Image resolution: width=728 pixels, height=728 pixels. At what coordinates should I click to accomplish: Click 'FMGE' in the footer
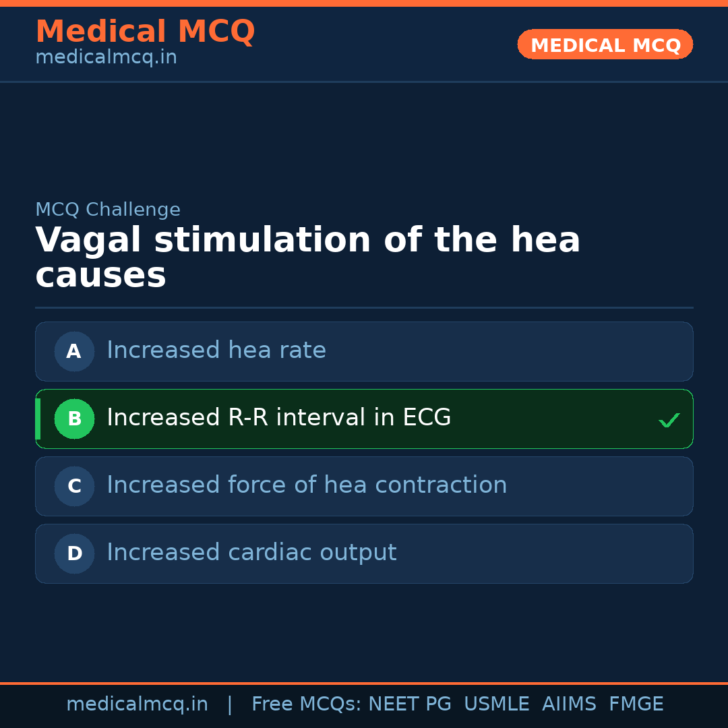tap(636, 704)
